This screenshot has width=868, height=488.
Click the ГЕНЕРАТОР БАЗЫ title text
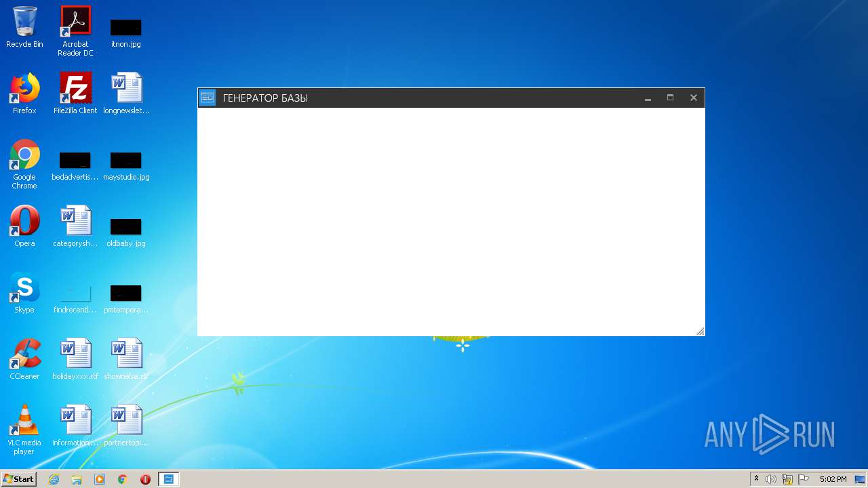coord(265,98)
